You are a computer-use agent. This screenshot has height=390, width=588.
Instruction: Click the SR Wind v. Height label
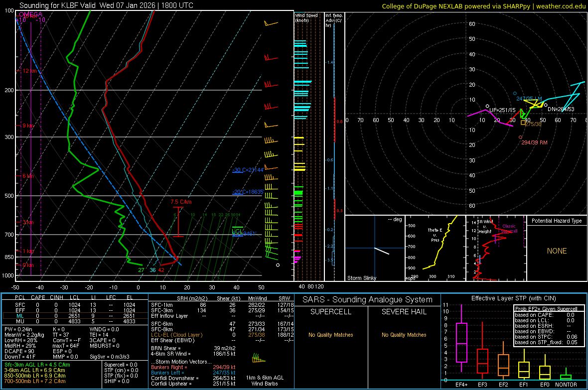click(x=485, y=227)
